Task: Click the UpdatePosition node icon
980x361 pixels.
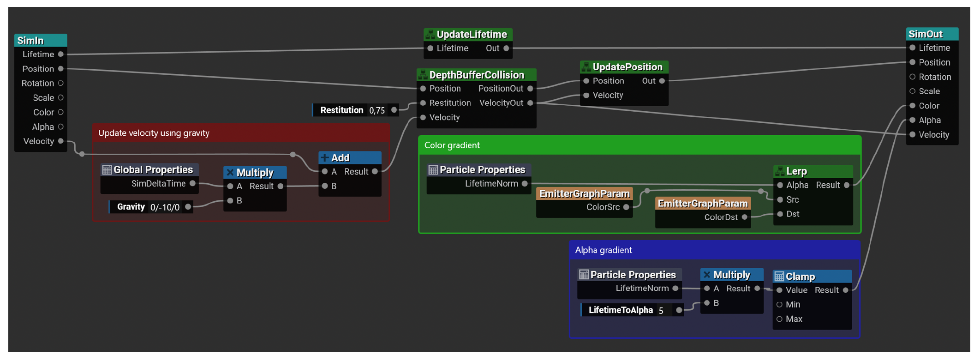Action: click(586, 67)
